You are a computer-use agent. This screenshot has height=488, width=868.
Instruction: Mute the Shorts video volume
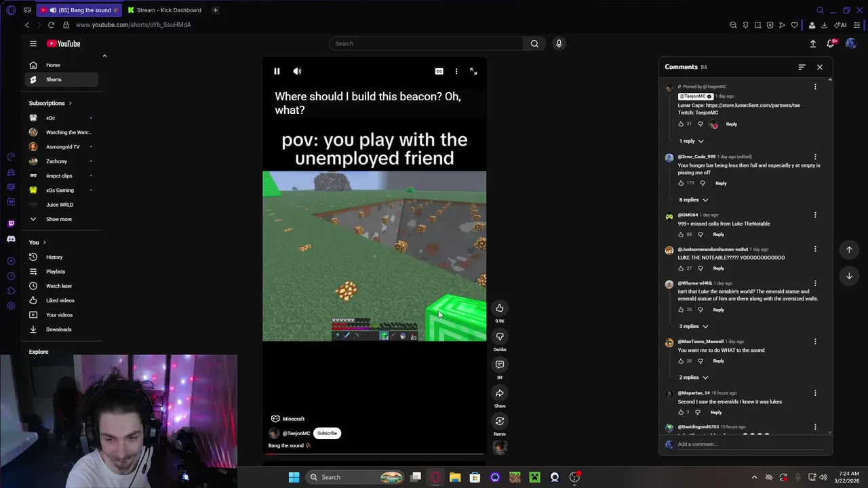pyautogui.click(x=297, y=71)
